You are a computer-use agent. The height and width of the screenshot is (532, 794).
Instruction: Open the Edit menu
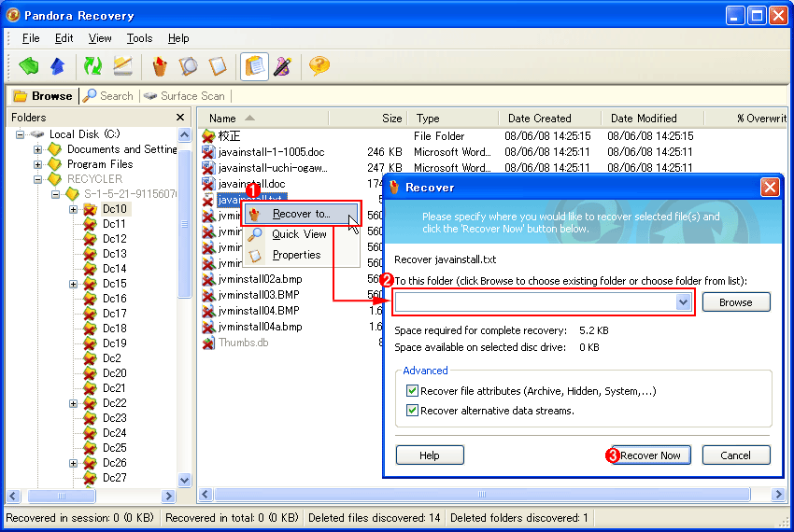click(x=64, y=38)
